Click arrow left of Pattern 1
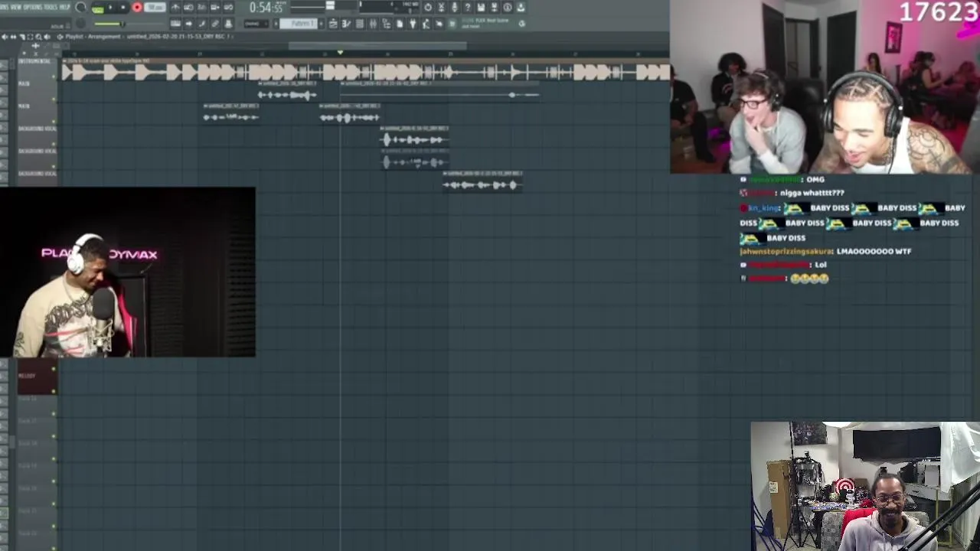The image size is (980, 551). pyautogui.click(x=276, y=24)
